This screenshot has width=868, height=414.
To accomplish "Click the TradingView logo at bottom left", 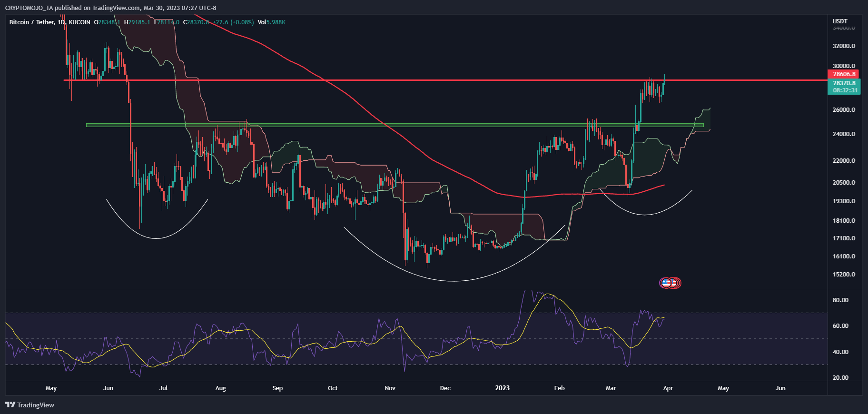I will tap(30, 405).
